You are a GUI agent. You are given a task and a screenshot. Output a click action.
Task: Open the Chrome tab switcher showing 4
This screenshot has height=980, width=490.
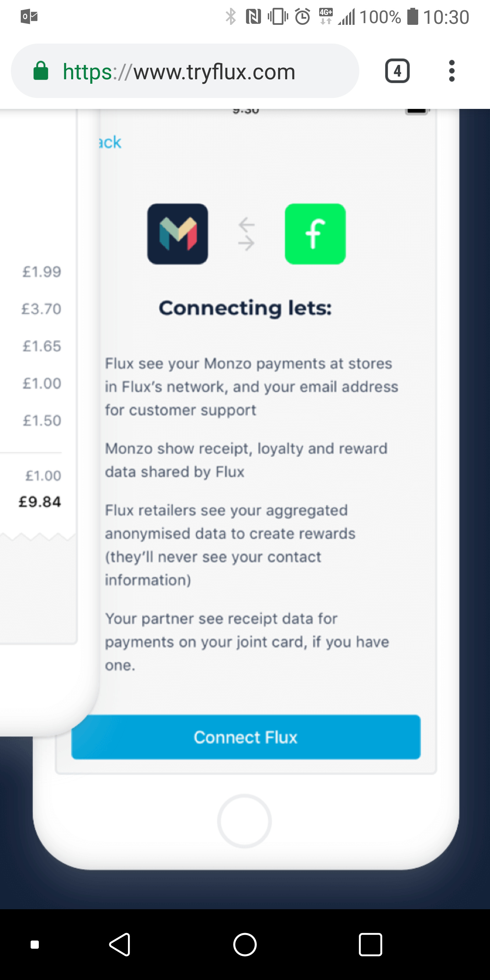click(x=397, y=71)
